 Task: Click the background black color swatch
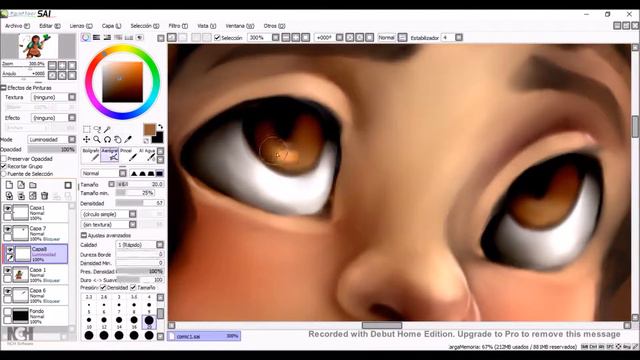click(x=158, y=138)
